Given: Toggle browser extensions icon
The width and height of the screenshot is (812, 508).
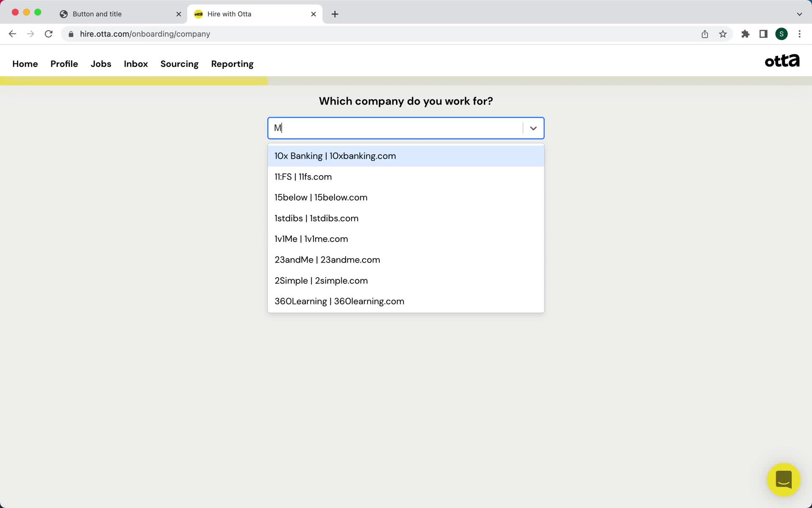Looking at the screenshot, I should pos(746,34).
